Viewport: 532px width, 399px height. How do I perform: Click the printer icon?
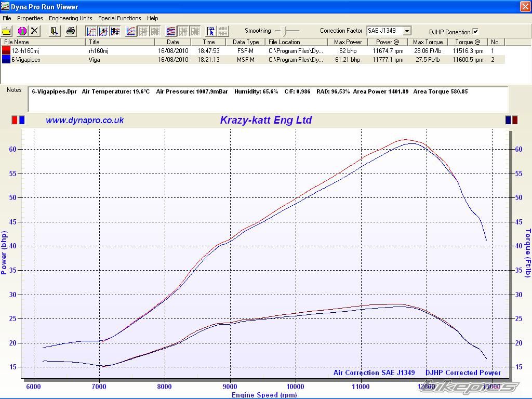coord(71,31)
